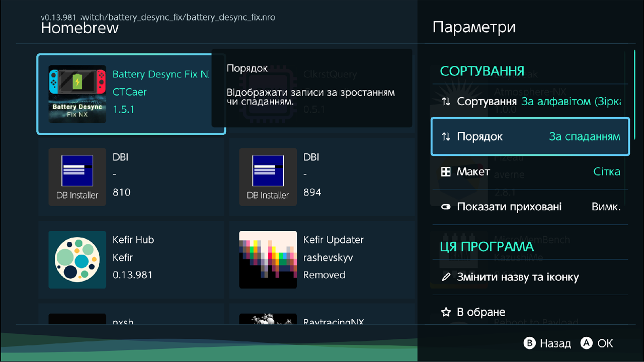Click the Назад label
The image size is (644, 362).
(555, 343)
